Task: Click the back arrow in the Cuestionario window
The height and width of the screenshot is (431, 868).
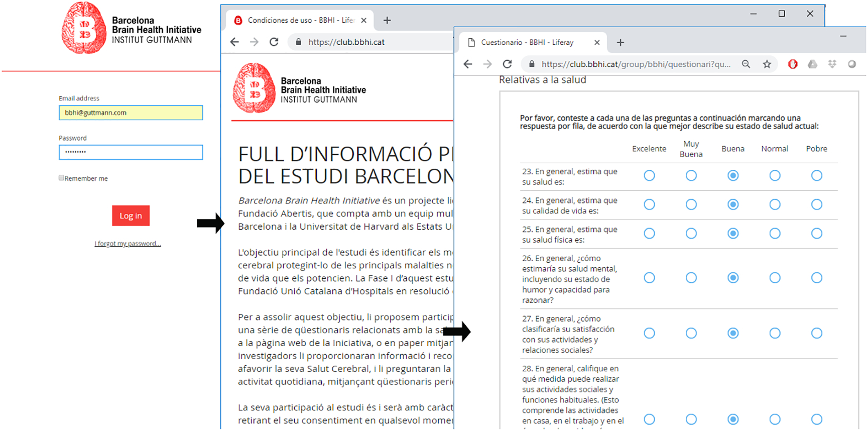Action: [468, 64]
